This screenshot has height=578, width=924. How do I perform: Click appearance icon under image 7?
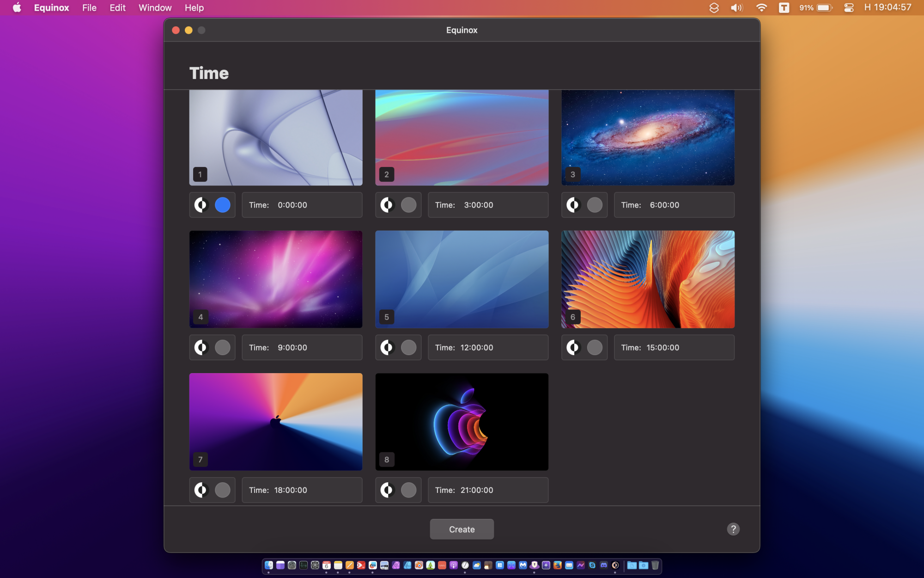pos(201,490)
